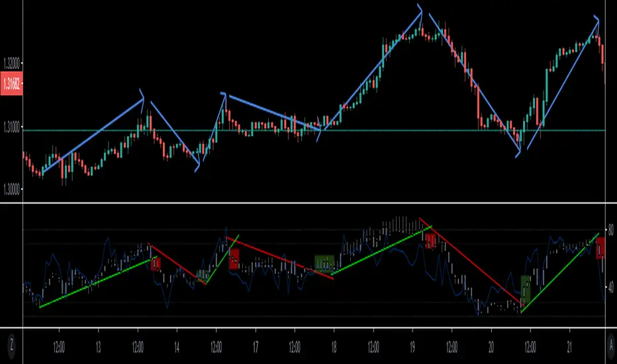This screenshot has height=364, width=617.
Task: Click date label 21 on time axis
Action: (x=569, y=347)
